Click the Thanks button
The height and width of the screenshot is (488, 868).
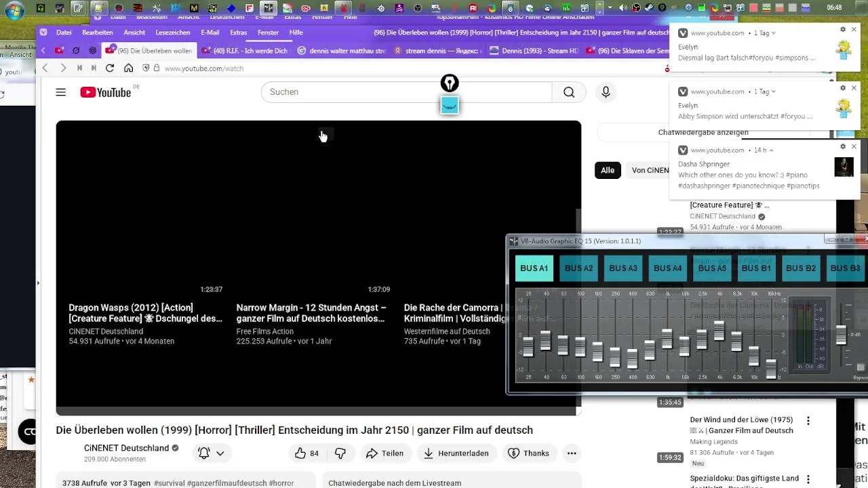point(529,453)
